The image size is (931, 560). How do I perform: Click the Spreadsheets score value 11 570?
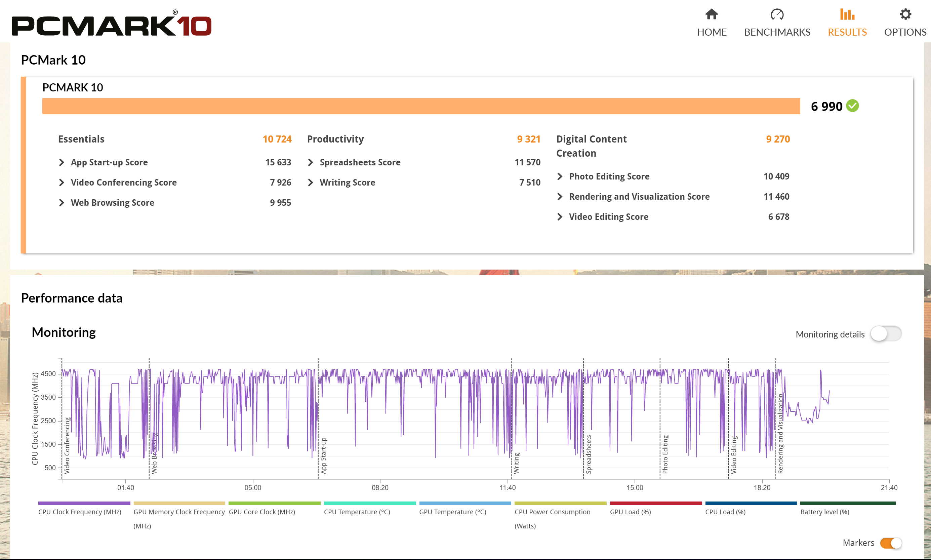point(527,162)
